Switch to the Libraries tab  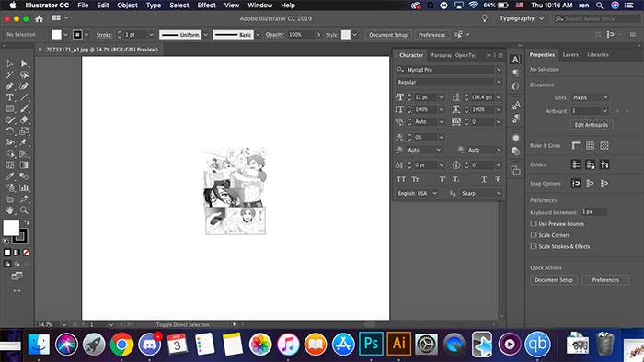(598, 54)
